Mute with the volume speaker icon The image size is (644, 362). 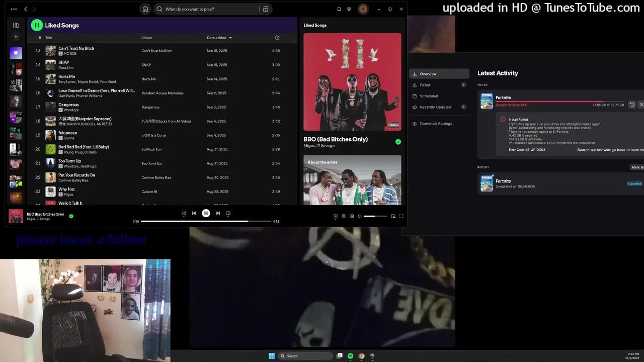(x=359, y=216)
